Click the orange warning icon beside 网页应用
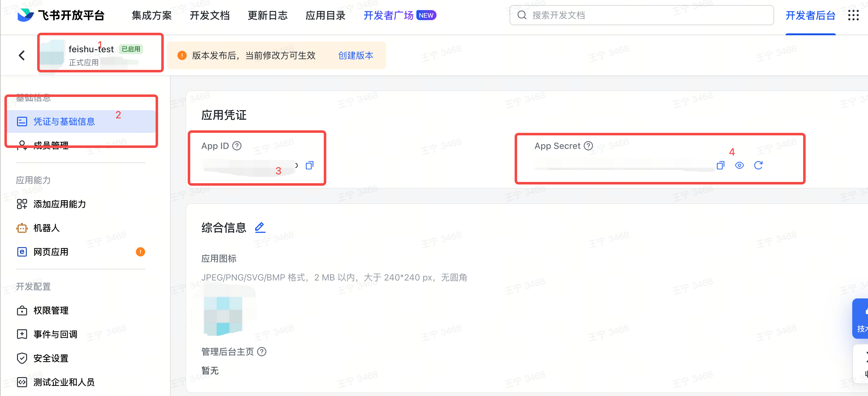The height and width of the screenshot is (396, 868). [140, 252]
